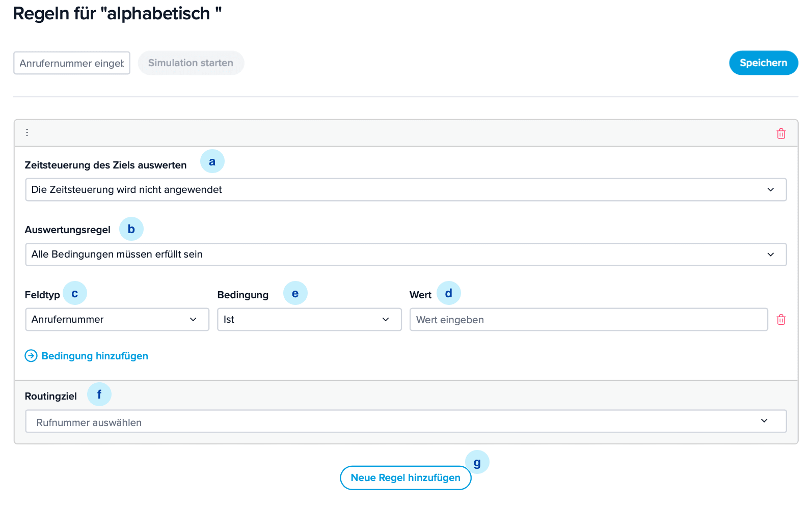Click the annotation marker "e"

click(295, 294)
